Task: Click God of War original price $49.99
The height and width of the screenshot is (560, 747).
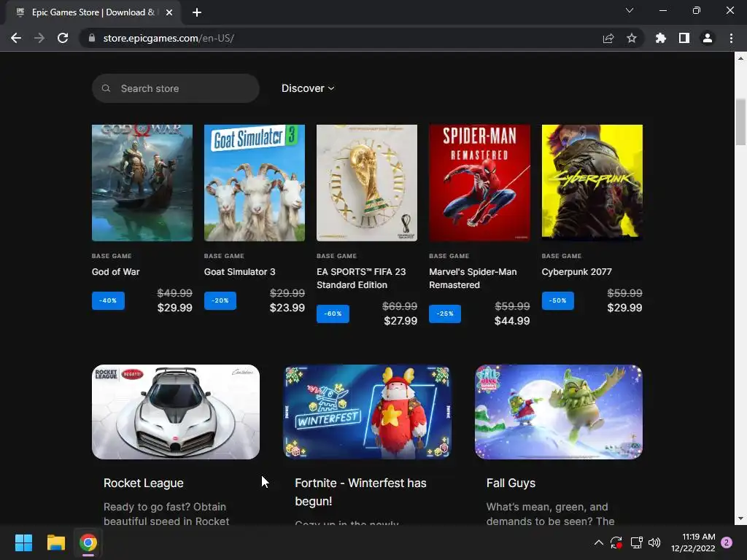Action: coord(175,293)
